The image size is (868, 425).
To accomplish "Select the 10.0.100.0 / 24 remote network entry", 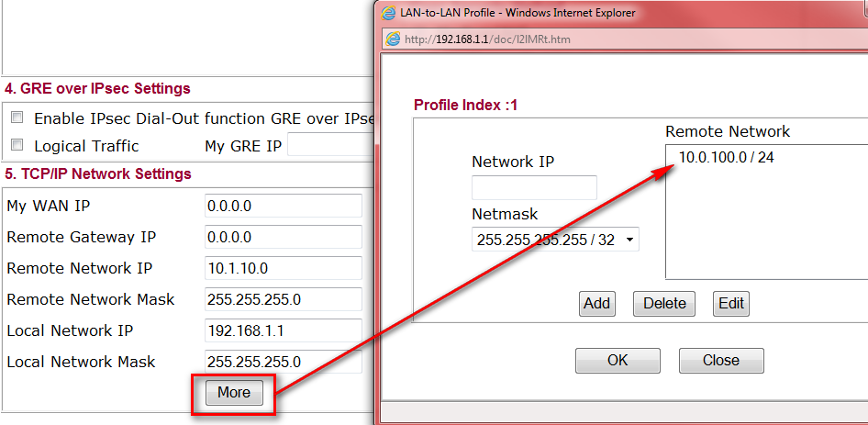I will click(x=726, y=158).
